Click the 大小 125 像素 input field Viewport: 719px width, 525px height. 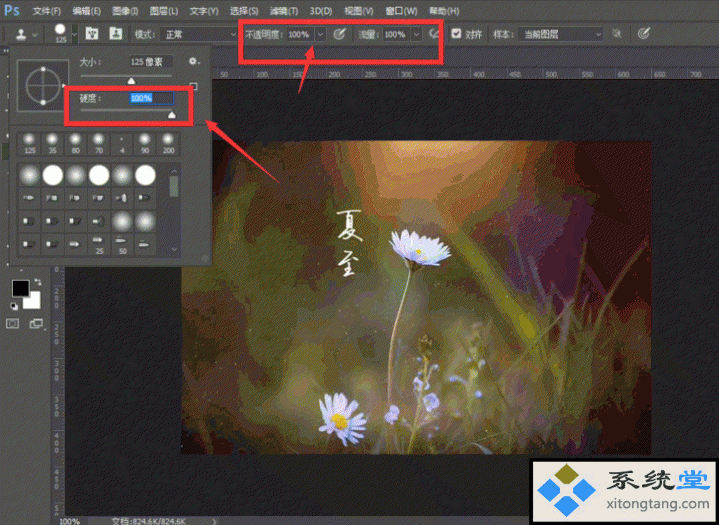[x=151, y=62]
